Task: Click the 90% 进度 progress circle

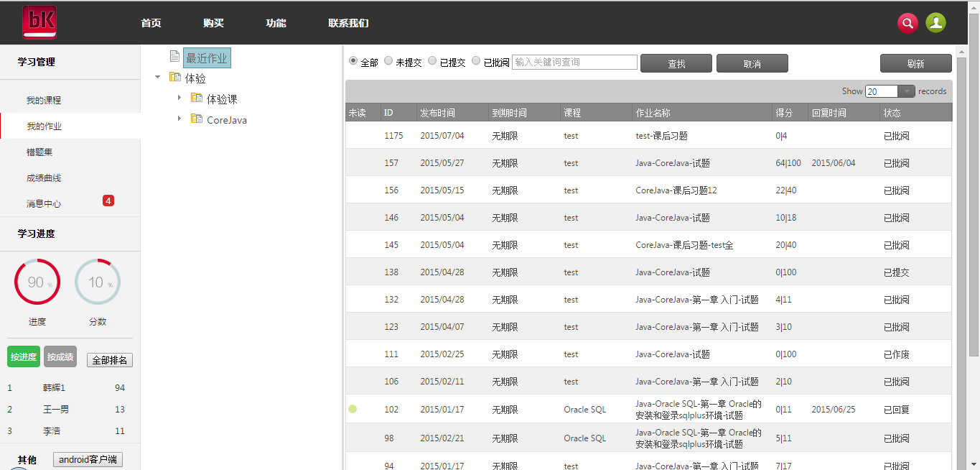Action: click(x=37, y=282)
